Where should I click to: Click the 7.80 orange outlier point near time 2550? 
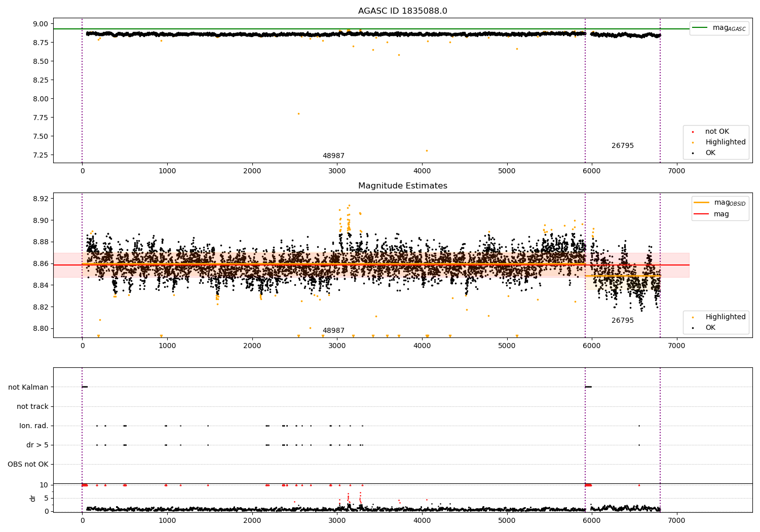tap(298, 113)
